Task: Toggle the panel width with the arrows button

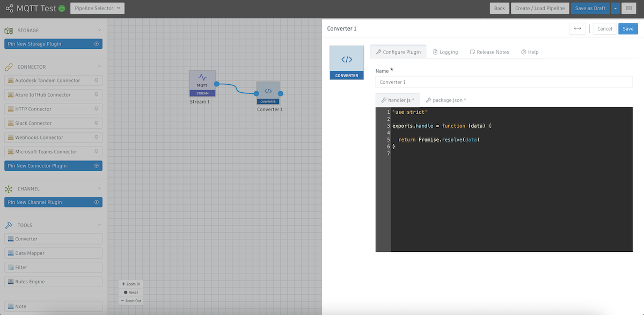Action: click(x=577, y=28)
